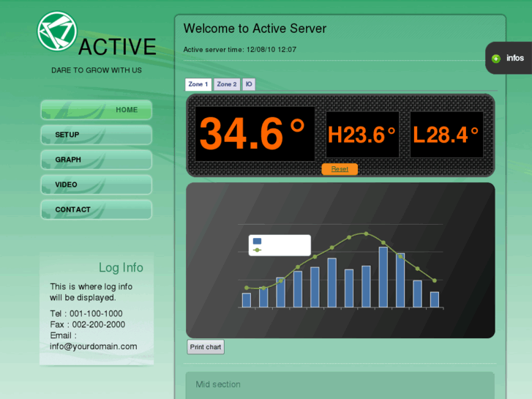Click the chart legend box
The image size is (532, 399).
[x=280, y=245]
